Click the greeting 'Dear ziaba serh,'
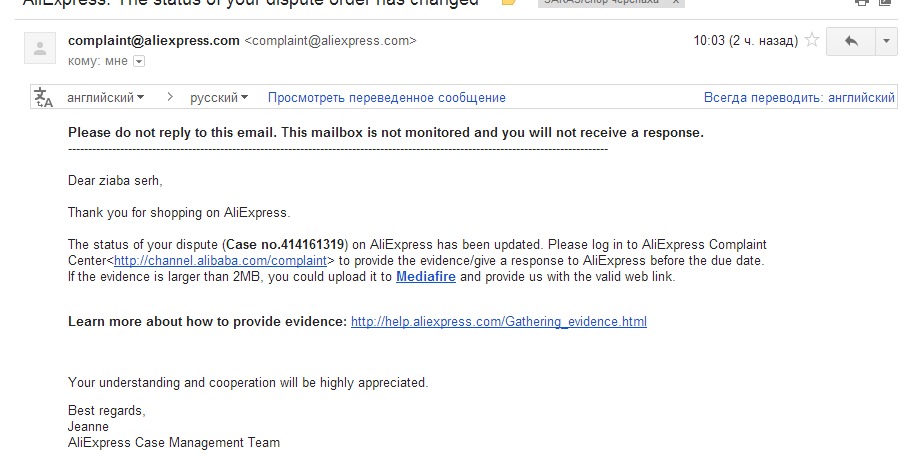 tap(115, 181)
